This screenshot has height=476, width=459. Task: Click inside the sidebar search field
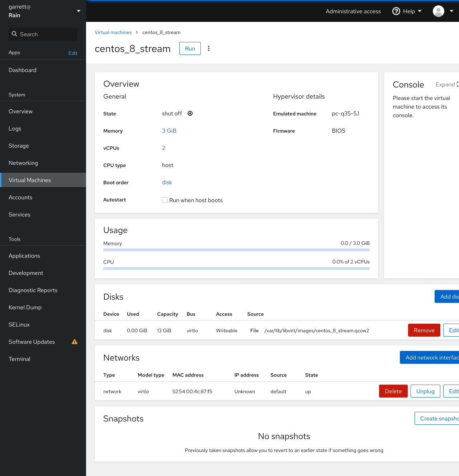click(43, 34)
